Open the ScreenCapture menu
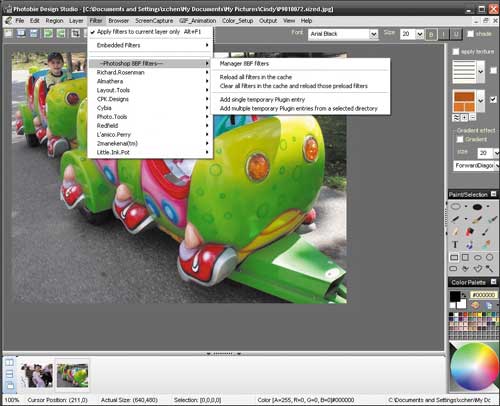 pyautogui.click(x=154, y=21)
